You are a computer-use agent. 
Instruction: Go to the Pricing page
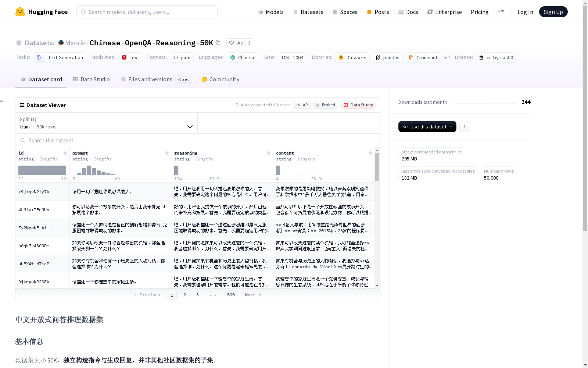click(480, 12)
